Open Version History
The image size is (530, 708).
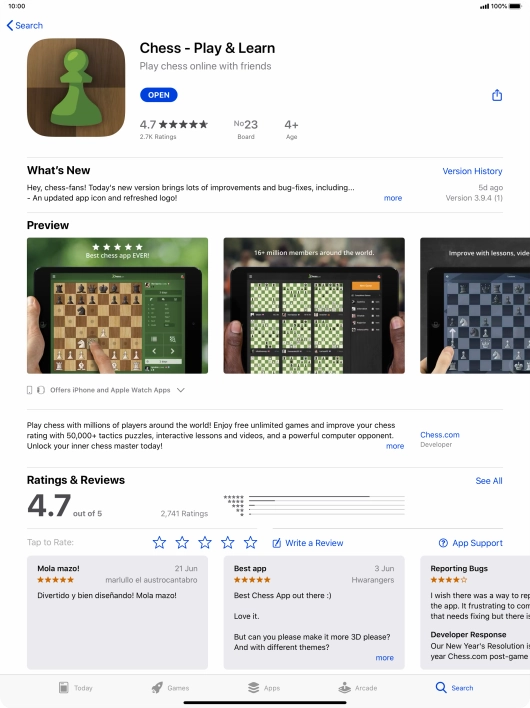coord(472,171)
